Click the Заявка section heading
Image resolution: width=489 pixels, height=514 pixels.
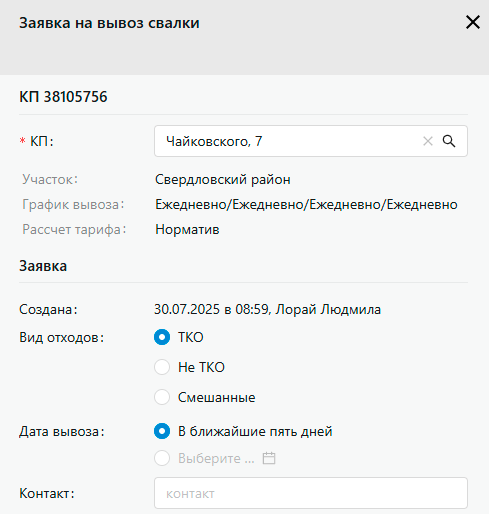43,266
